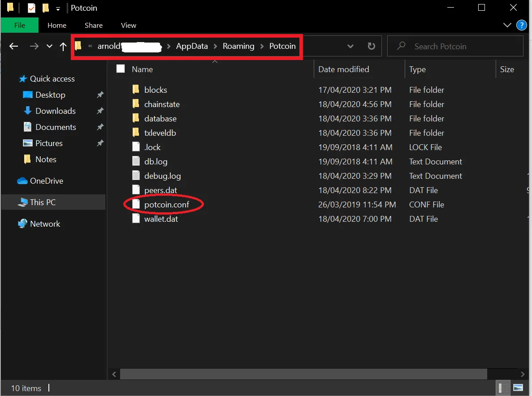Select the debug.log file icon
532x396 pixels.
136,175
